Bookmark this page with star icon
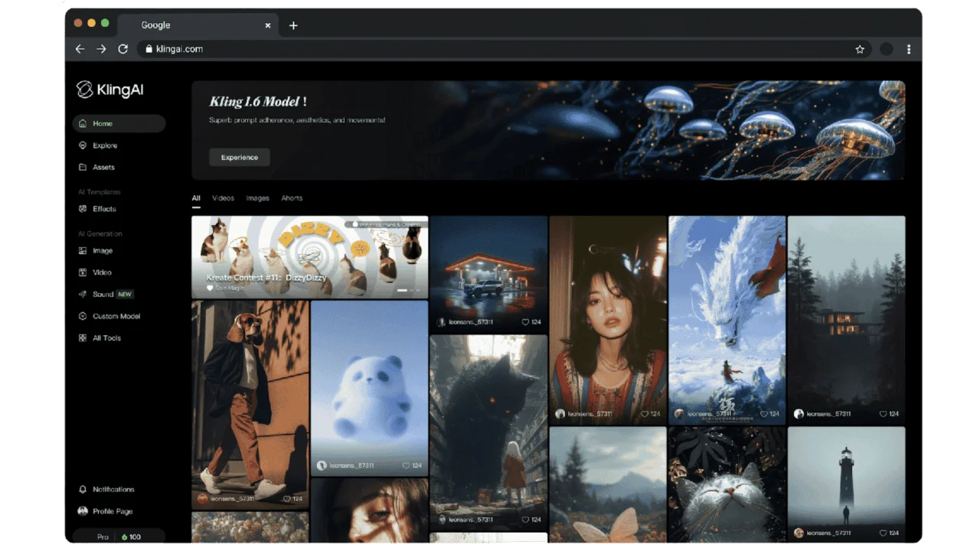 pos(860,49)
